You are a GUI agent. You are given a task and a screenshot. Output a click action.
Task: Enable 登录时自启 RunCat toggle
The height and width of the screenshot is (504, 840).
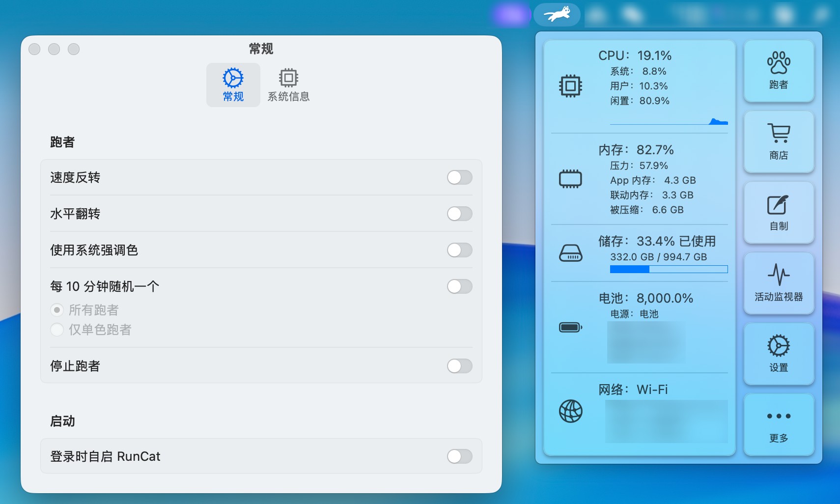coord(459,456)
